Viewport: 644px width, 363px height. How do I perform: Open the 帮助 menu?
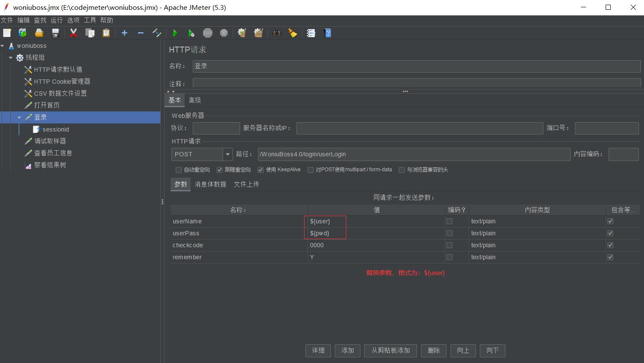107,20
